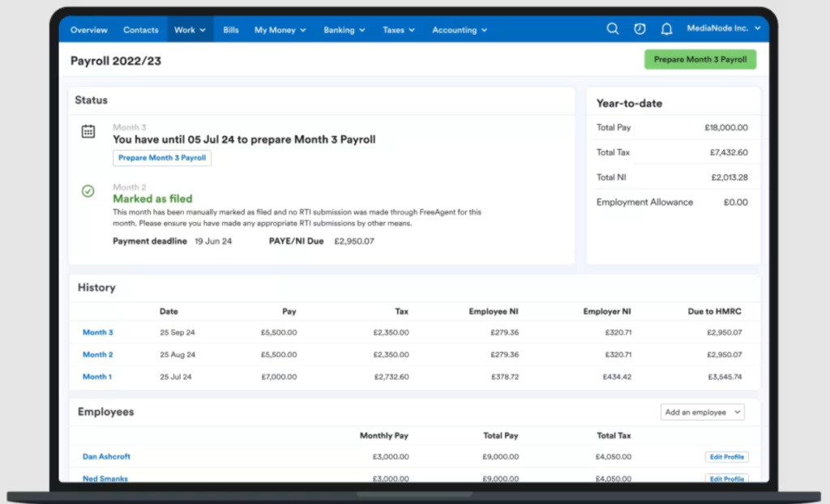
Task: Click the calendar icon beside Month 3 status
Action: 88,130
